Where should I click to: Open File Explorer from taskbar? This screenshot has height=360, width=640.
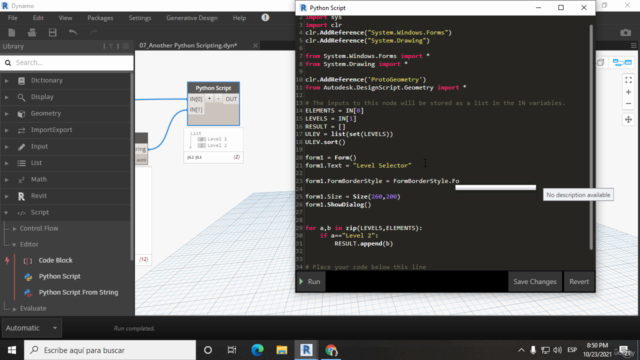282,350
